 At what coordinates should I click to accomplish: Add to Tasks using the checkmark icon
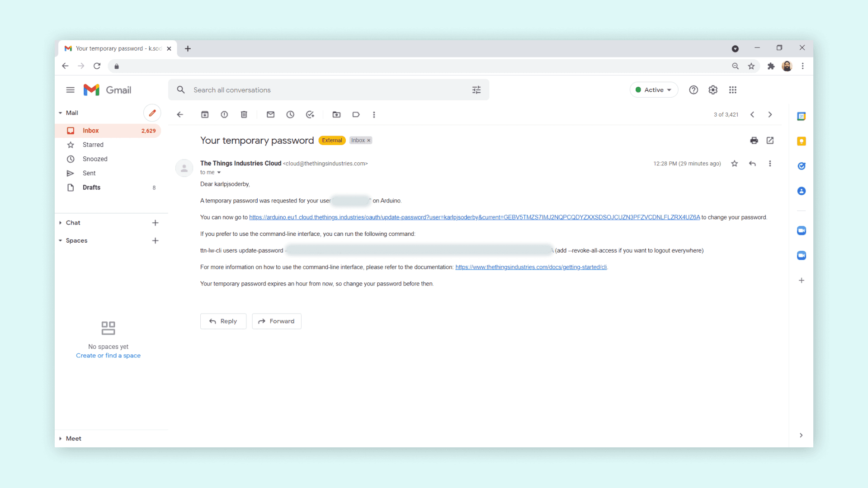click(x=310, y=115)
